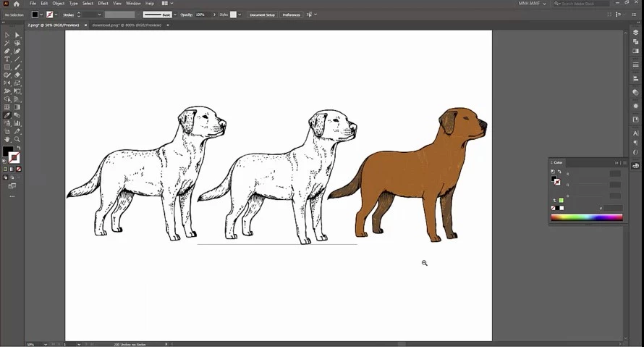644x347 pixels.
Task: Select the Blend tool
Action: tap(17, 115)
